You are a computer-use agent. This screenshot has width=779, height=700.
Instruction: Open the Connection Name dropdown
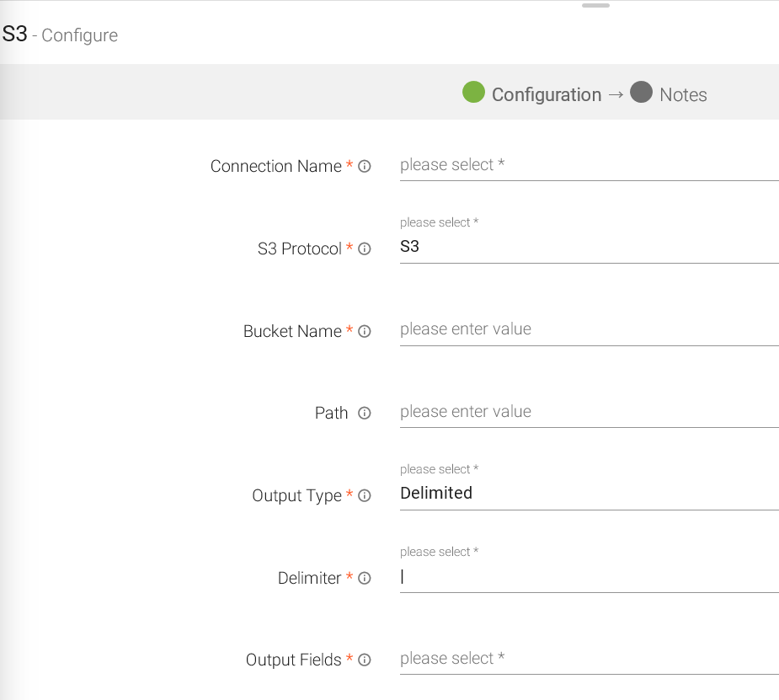coord(588,165)
